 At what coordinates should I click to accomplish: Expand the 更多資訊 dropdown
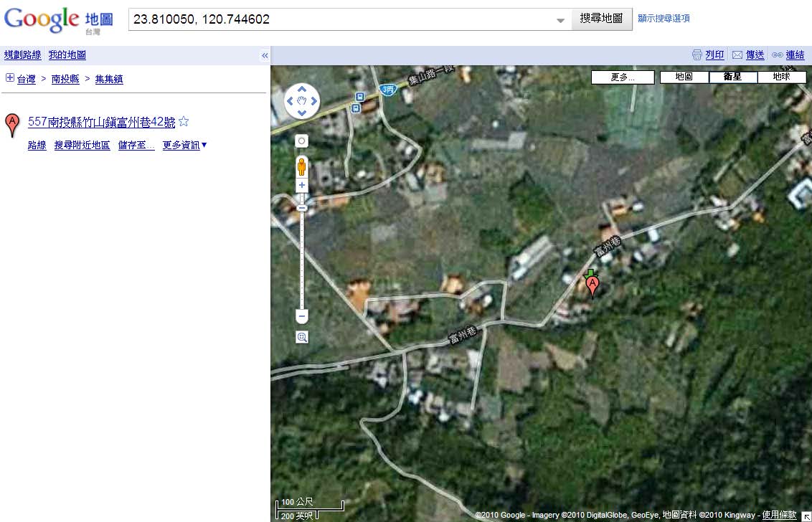[x=184, y=145]
